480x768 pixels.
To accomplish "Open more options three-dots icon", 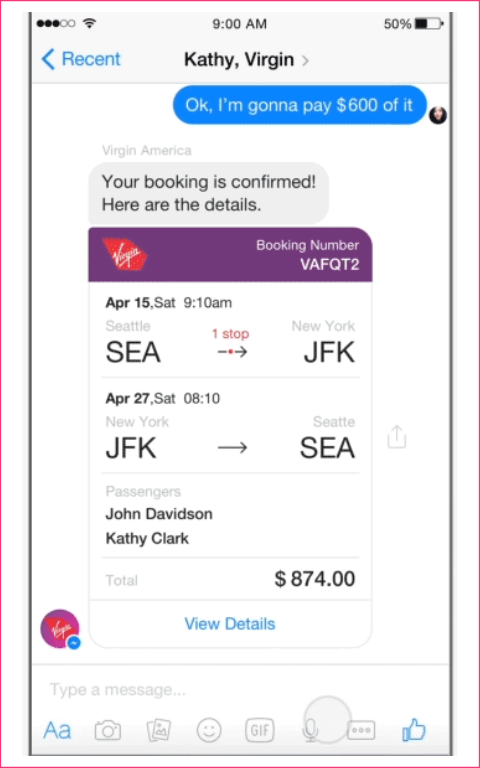I will point(361,730).
